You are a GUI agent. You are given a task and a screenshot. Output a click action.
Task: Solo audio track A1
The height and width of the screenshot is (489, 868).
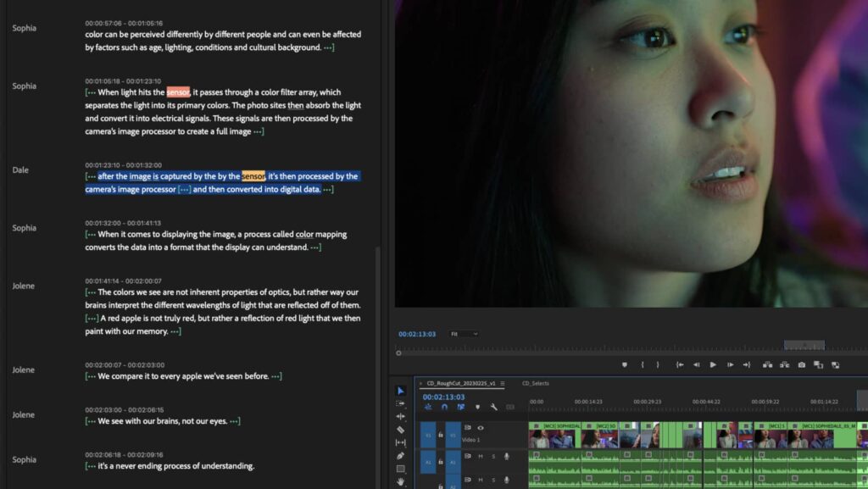coord(493,456)
